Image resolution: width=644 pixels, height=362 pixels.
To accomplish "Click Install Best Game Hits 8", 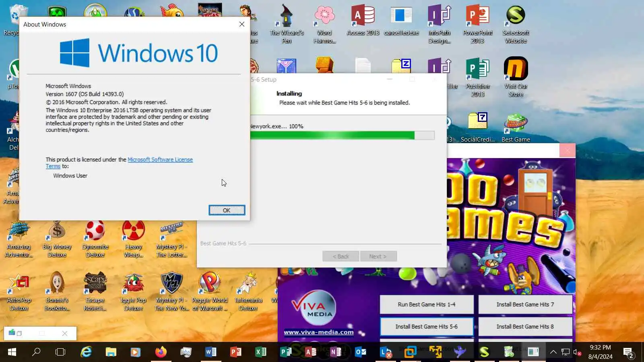I will [525, 327].
